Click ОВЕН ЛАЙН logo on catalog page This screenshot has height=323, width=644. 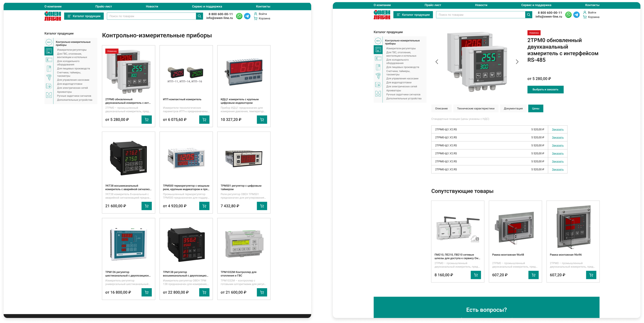[53, 16]
